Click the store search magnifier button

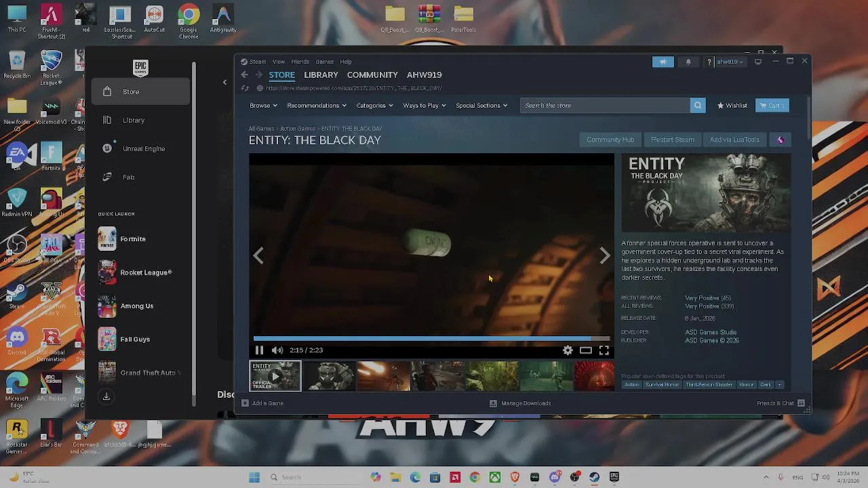[698, 106]
